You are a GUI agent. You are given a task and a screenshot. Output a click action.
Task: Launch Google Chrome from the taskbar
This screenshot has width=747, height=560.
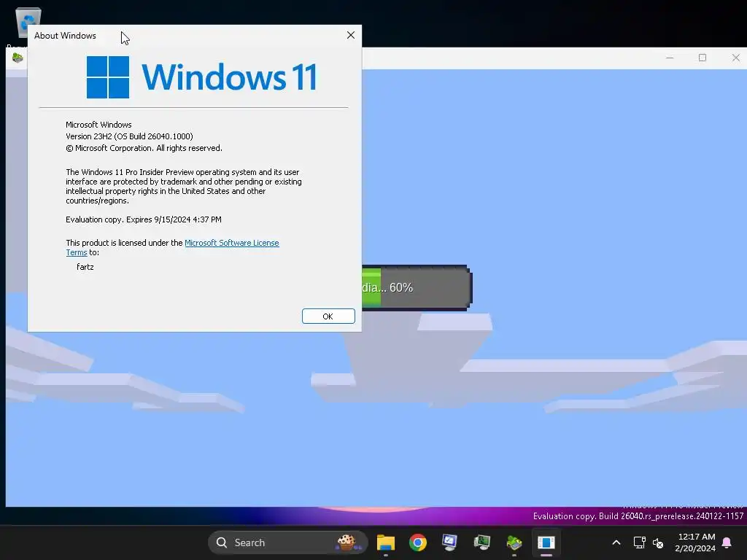tap(418, 542)
